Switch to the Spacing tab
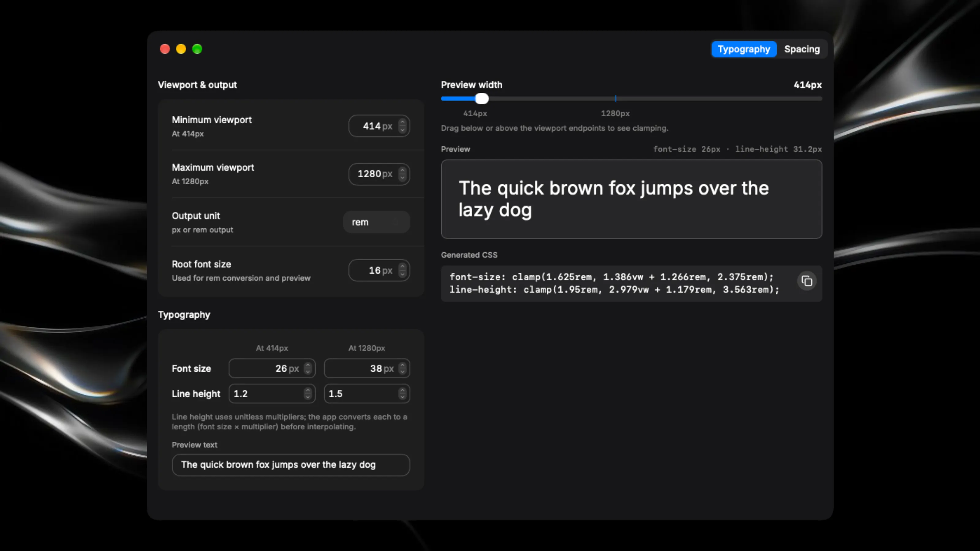 pos(802,49)
